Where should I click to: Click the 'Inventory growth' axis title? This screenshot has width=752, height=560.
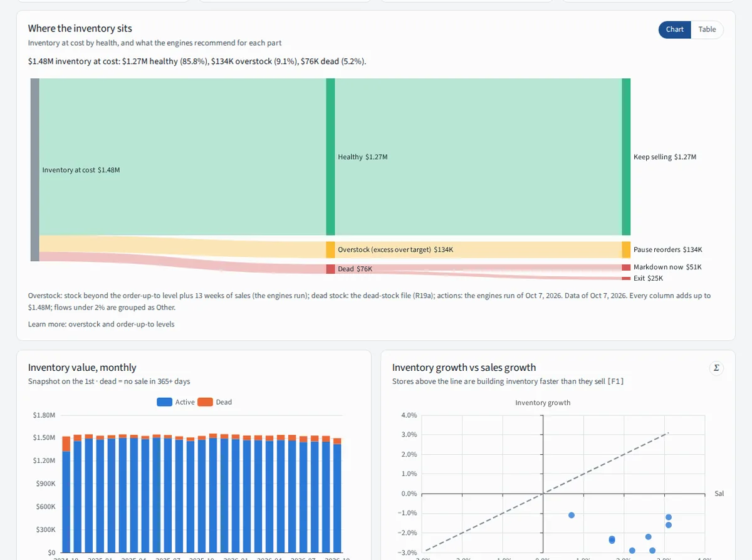543,403
